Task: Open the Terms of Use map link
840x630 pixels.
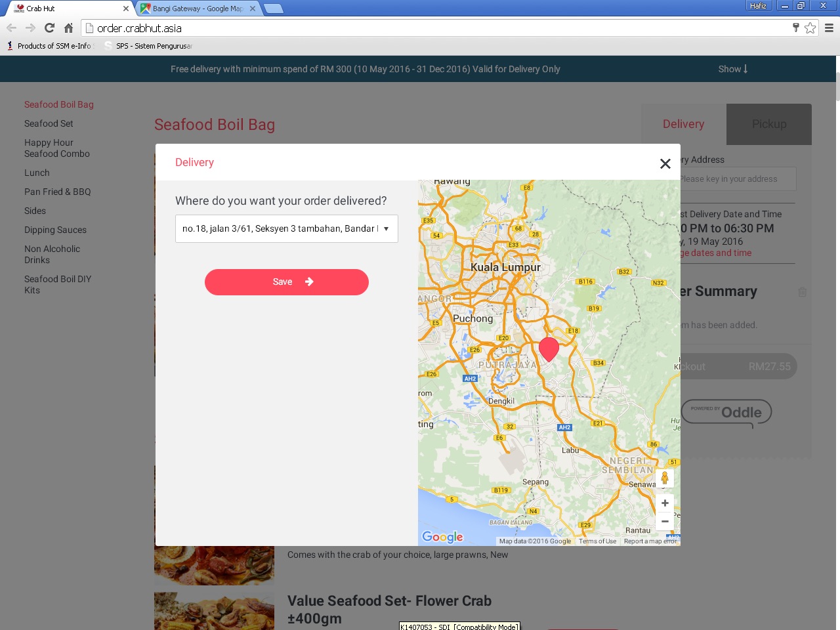Action: pyautogui.click(x=597, y=541)
